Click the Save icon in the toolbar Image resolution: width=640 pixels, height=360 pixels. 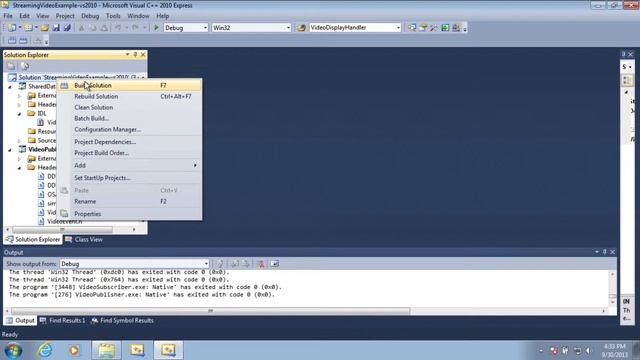click(x=56, y=28)
